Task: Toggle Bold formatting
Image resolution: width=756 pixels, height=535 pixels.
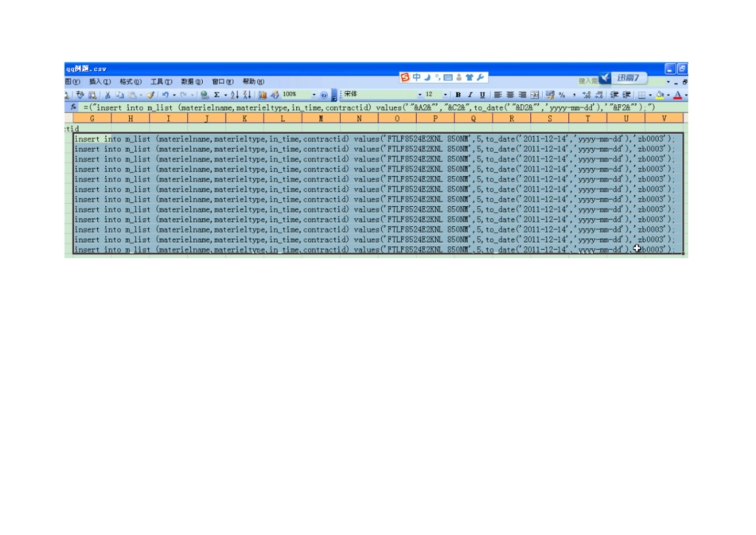Action: 458,95
